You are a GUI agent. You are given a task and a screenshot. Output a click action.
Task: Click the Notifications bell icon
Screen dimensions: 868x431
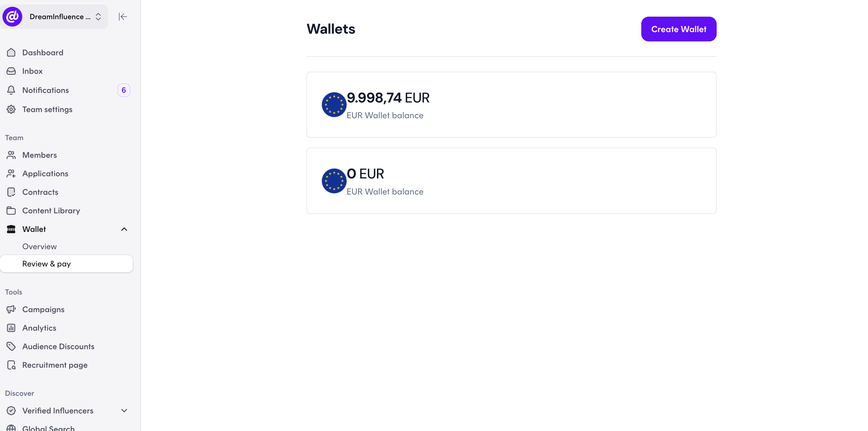[x=11, y=90]
